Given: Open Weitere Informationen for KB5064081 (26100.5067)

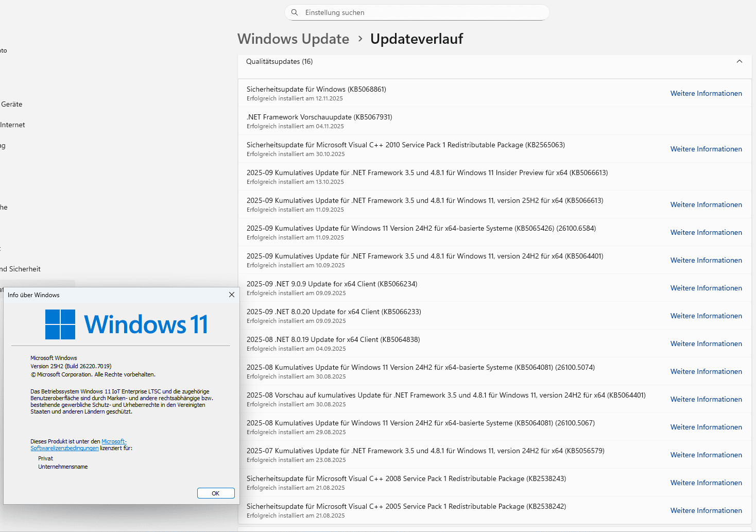Looking at the screenshot, I should 706,427.
